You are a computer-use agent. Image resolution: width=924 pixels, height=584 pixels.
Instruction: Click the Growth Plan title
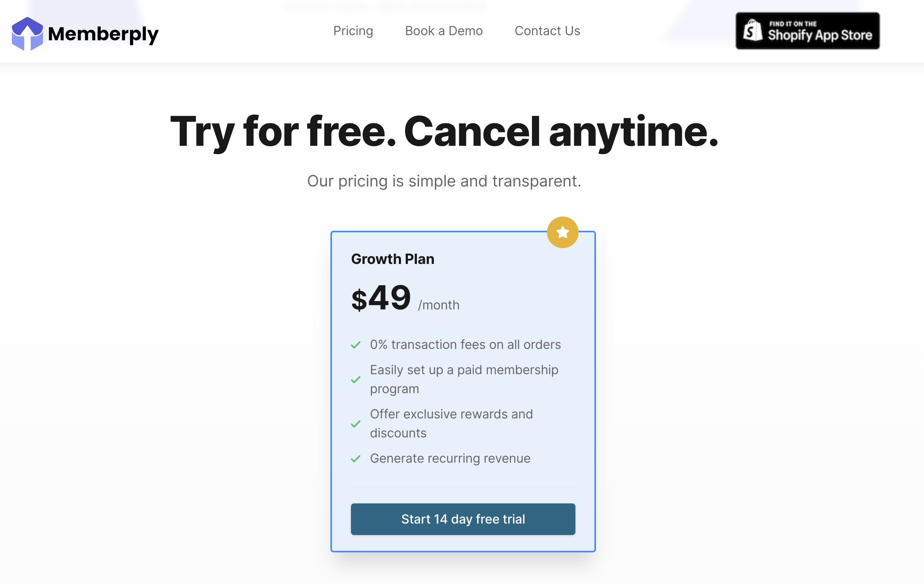(x=392, y=259)
